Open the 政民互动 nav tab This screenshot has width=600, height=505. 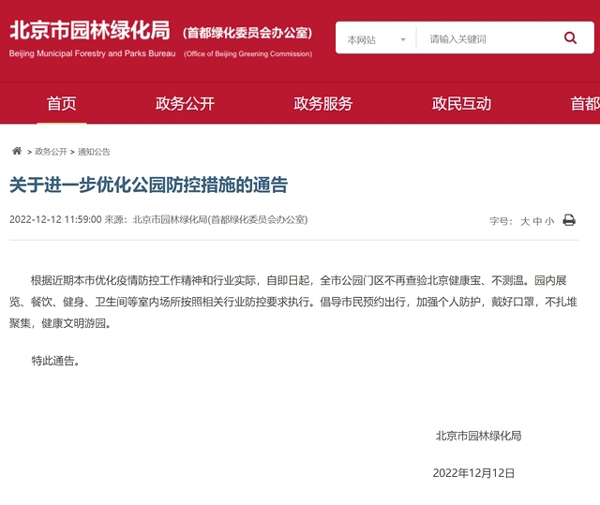[461, 104]
